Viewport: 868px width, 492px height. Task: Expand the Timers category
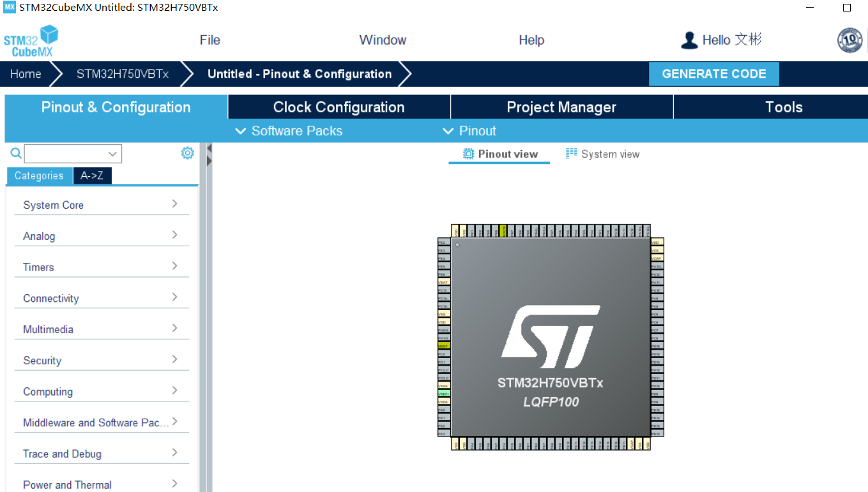(102, 267)
